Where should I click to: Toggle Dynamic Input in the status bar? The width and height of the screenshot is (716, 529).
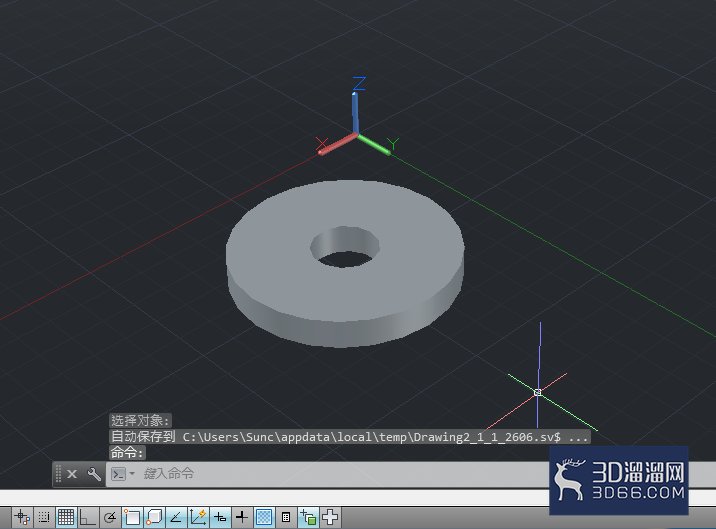point(220,517)
